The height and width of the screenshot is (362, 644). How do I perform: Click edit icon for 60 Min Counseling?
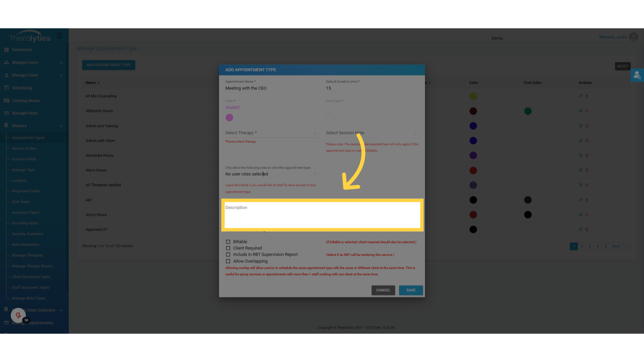point(580,96)
